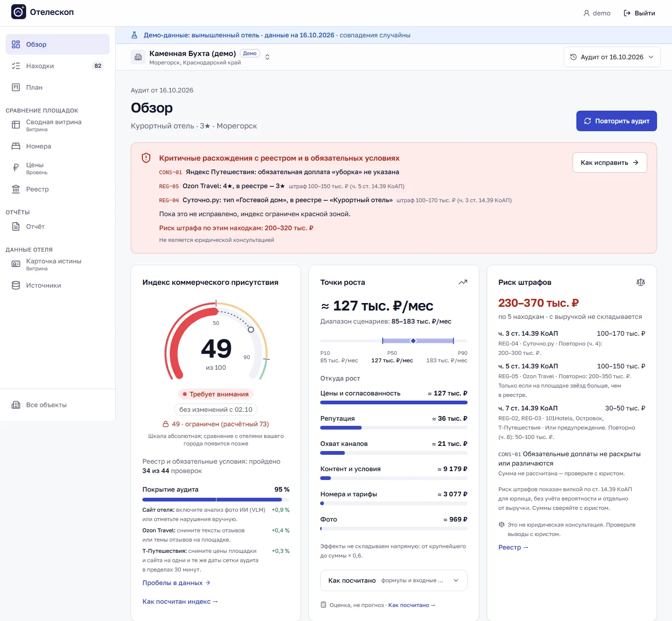The width and height of the screenshot is (672, 621).
Task: Click the Репутация growth row
Action: tap(394, 422)
